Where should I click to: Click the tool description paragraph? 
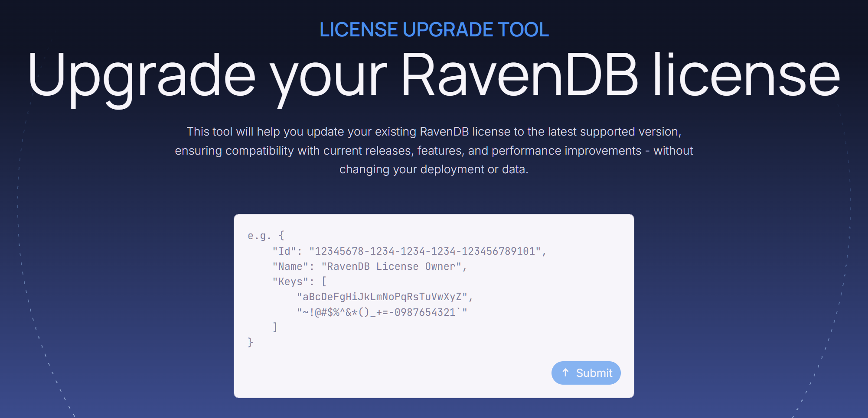tap(434, 150)
